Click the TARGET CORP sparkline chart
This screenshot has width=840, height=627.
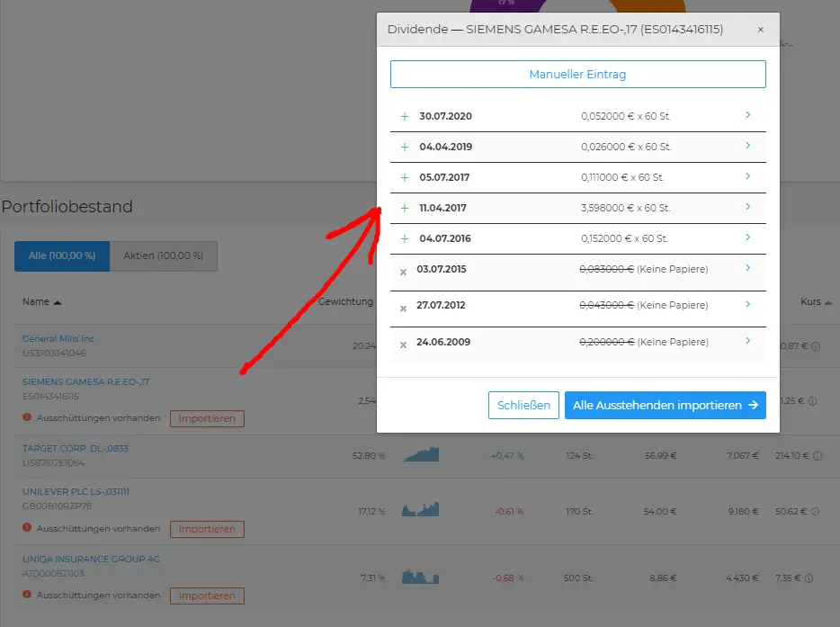tap(421, 454)
